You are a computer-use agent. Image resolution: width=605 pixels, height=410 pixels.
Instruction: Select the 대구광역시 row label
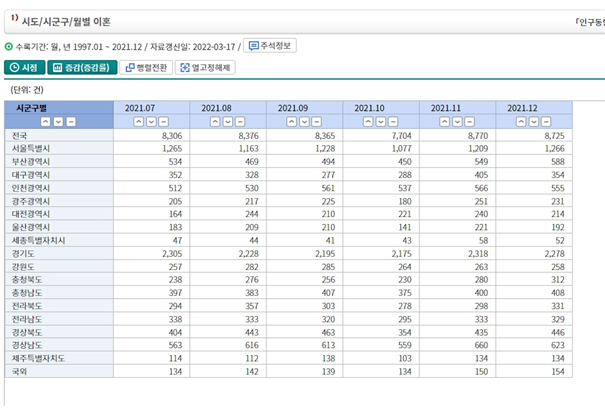point(31,175)
